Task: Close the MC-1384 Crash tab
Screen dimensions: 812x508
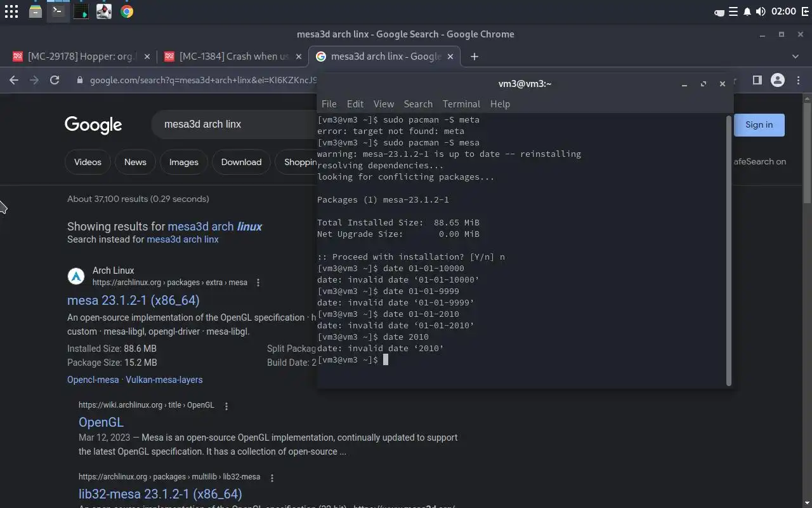Action: (x=299, y=57)
